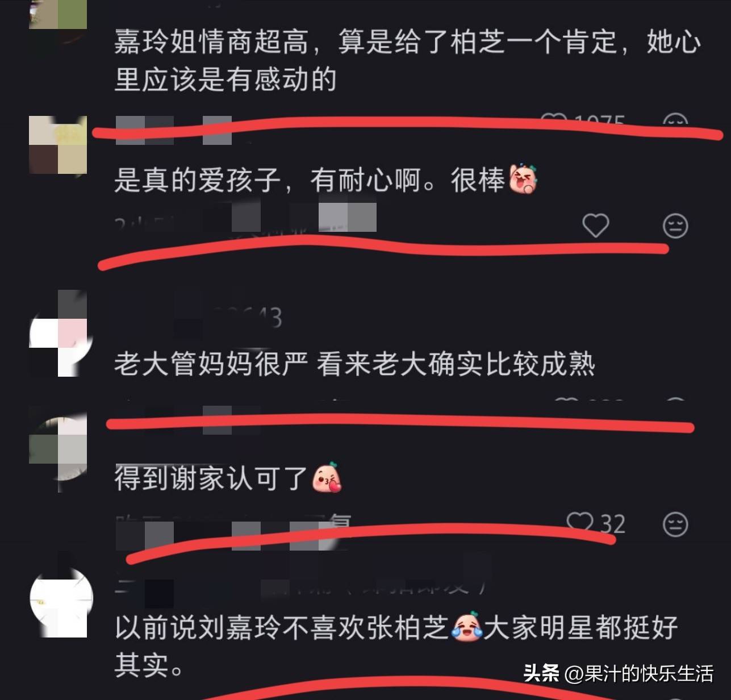
Task: Like the "是真的爱孩子" comment with heart
Action: coord(596,226)
